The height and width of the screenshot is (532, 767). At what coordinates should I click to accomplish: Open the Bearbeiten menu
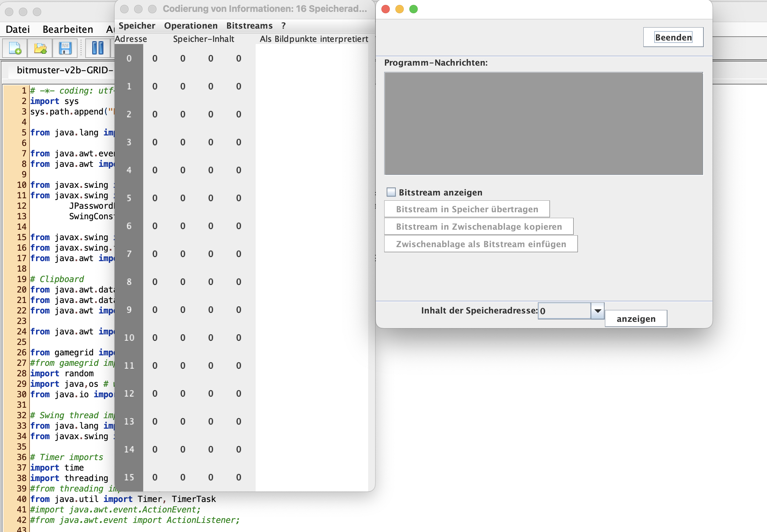pos(68,29)
